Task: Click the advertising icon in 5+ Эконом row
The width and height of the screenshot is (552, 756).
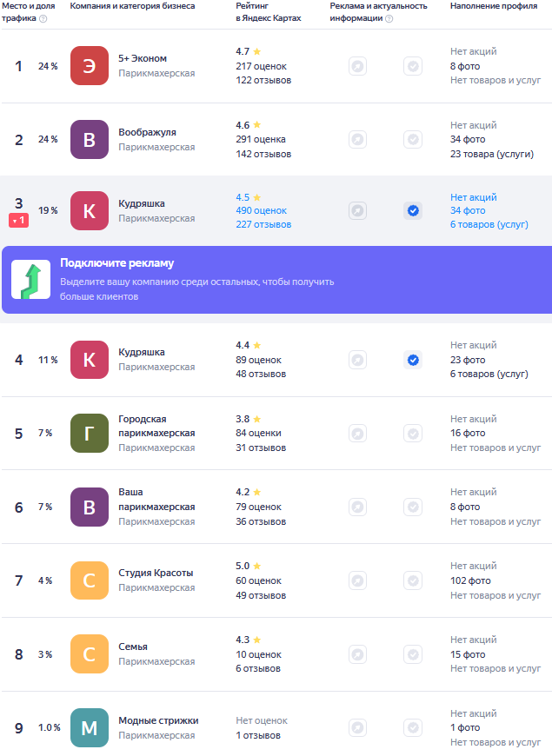Action: tap(357, 66)
